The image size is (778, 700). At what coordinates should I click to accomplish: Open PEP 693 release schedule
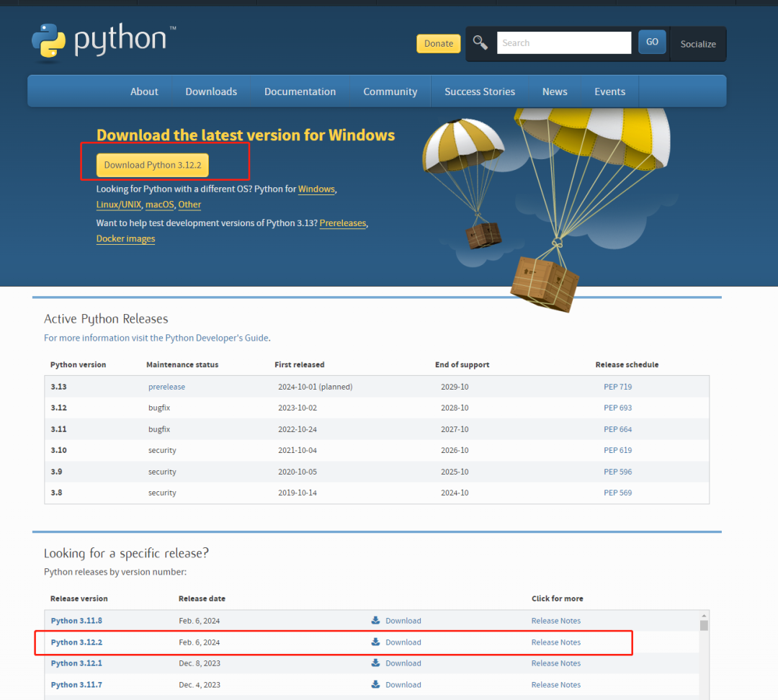click(x=617, y=408)
